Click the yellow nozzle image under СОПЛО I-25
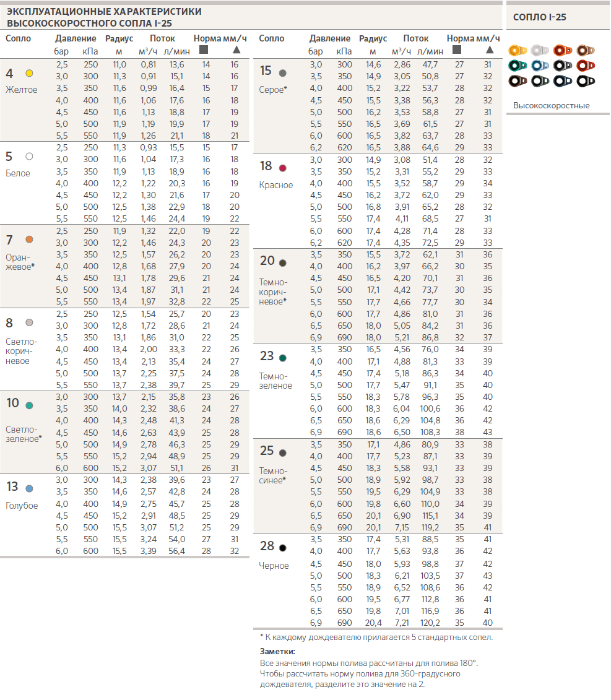Viewport: 611px width, 700px height. coord(518,51)
